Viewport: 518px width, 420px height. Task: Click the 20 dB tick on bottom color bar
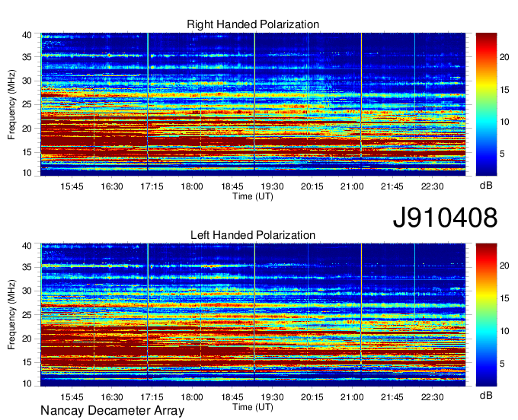[x=504, y=266]
